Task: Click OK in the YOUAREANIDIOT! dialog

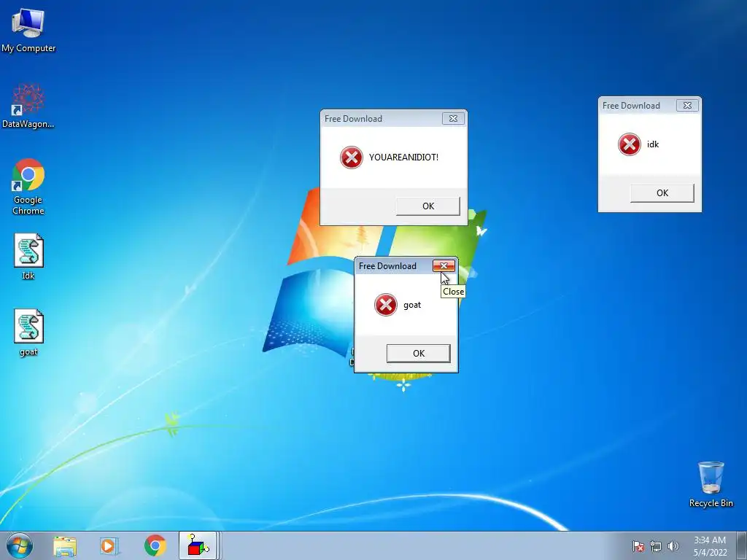Action: click(427, 206)
